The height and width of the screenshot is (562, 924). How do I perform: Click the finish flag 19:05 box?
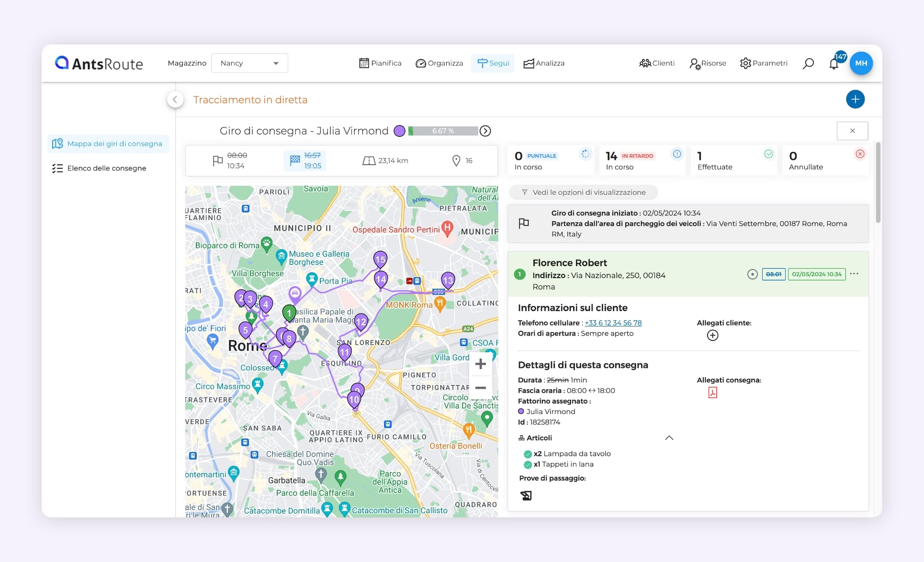tap(305, 160)
